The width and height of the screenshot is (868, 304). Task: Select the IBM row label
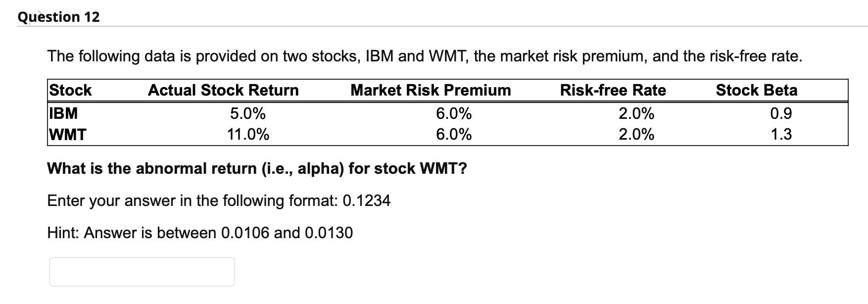tap(62, 113)
